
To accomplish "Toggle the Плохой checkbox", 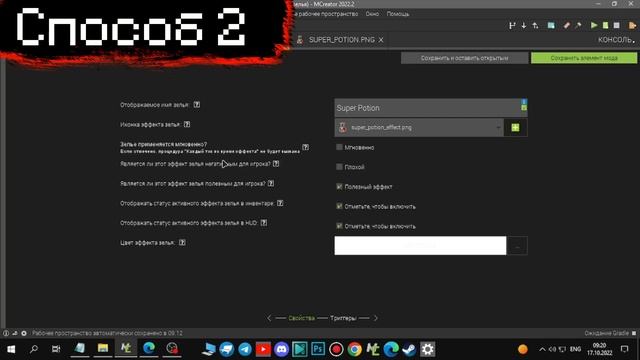I will pyautogui.click(x=339, y=167).
